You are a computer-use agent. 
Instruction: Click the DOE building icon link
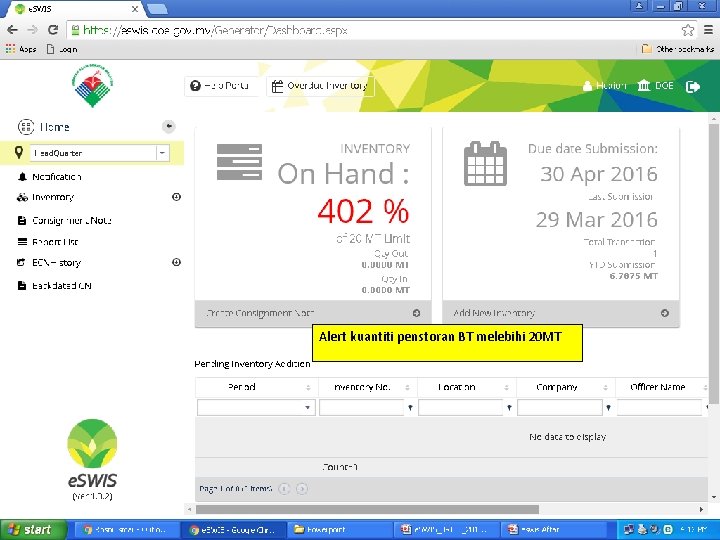point(655,86)
